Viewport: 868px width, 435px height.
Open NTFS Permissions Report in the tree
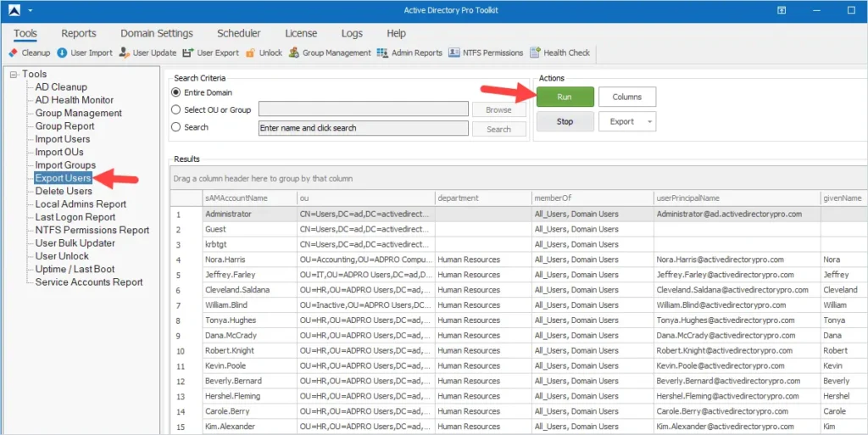tap(92, 231)
